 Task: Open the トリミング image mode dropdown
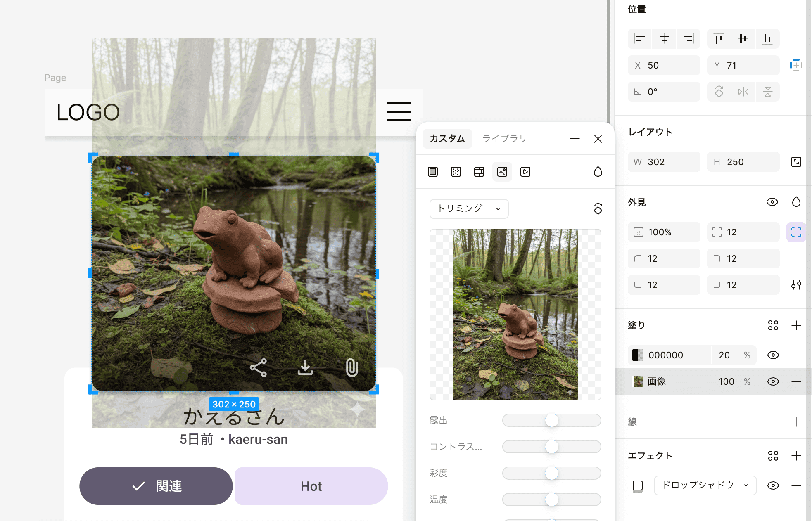pos(469,208)
